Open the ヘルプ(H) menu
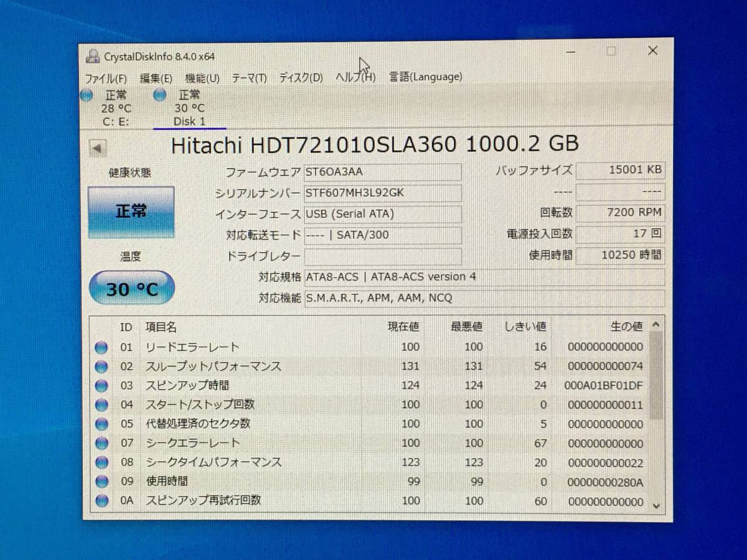 point(355,77)
